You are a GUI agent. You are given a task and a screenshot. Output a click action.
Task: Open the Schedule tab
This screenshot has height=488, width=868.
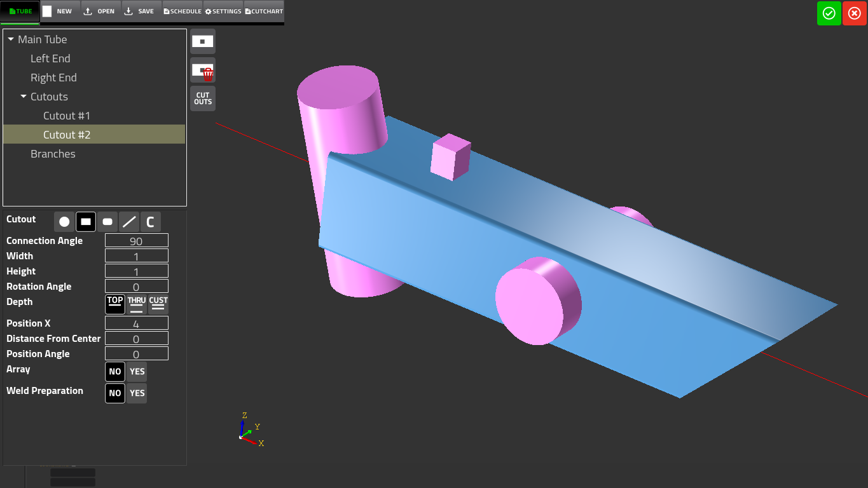(x=183, y=11)
